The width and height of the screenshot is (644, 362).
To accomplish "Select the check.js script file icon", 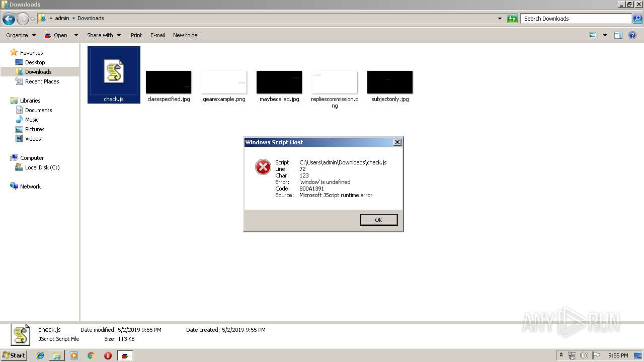I will [114, 71].
